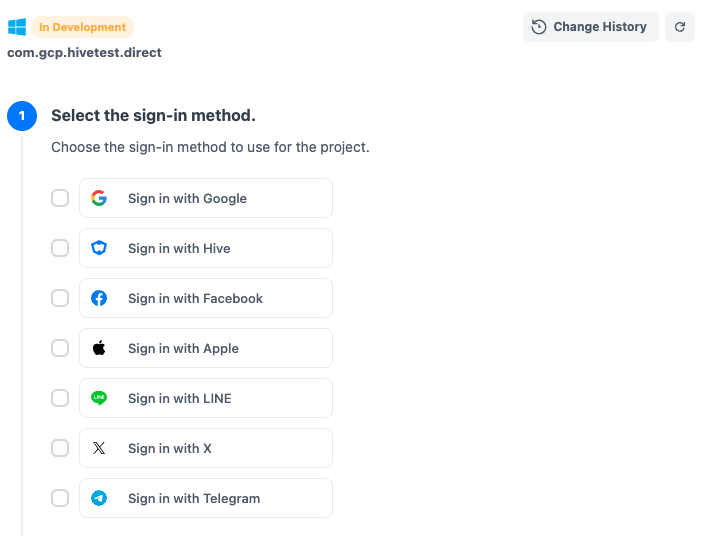702x536 pixels.
Task: Click the X logo icon
Action: pyautogui.click(x=99, y=448)
